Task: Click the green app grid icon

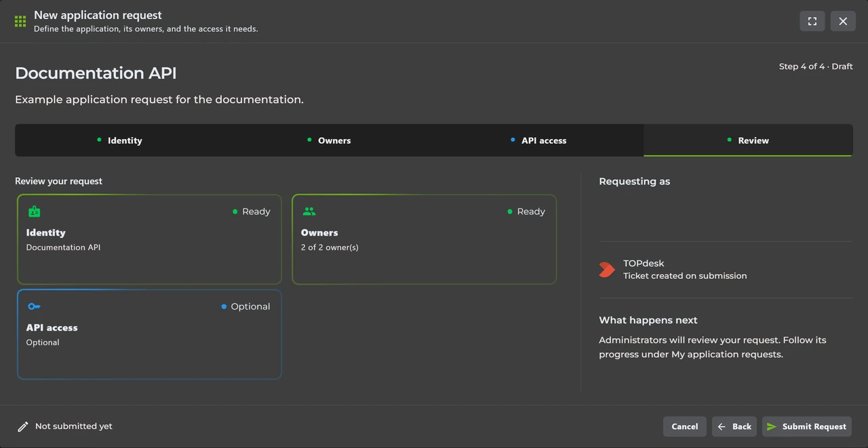Action: click(20, 21)
